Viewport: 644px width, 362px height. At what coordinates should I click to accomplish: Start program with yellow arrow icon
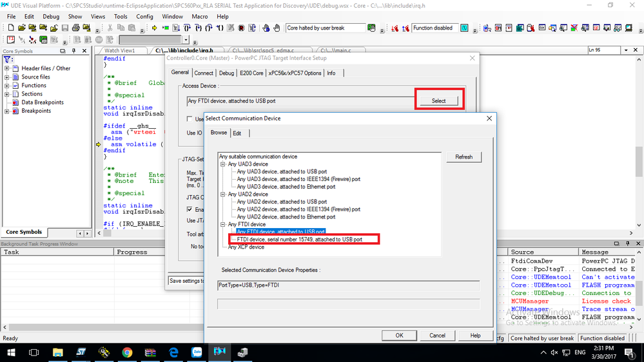click(155, 28)
